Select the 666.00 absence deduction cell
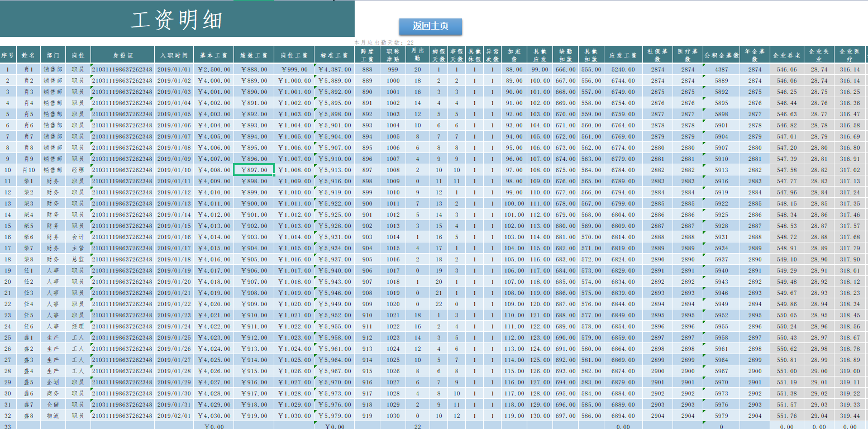Viewport: 868px width, 429px height. coord(565,70)
